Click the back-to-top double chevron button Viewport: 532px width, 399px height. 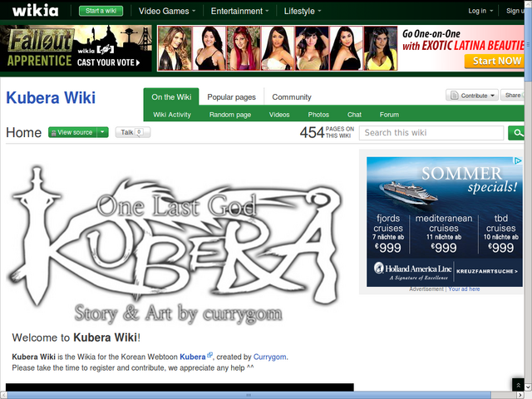click(x=518, y=385)
